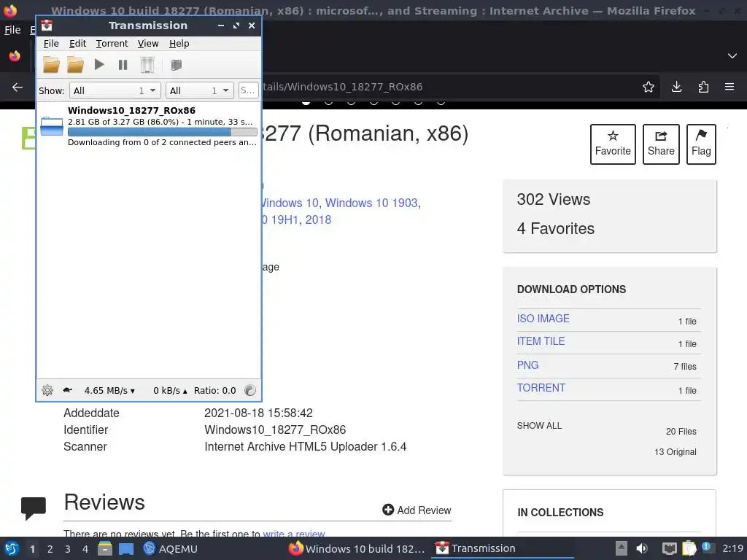Open Firefox extensions icon
747x560 pixels.
[x=703, y=87]
